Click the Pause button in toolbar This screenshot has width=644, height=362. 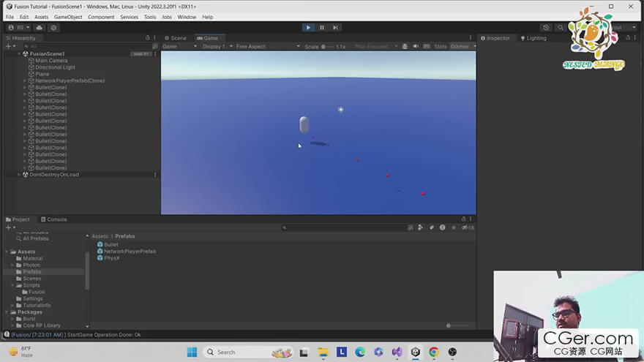point(322,28)
